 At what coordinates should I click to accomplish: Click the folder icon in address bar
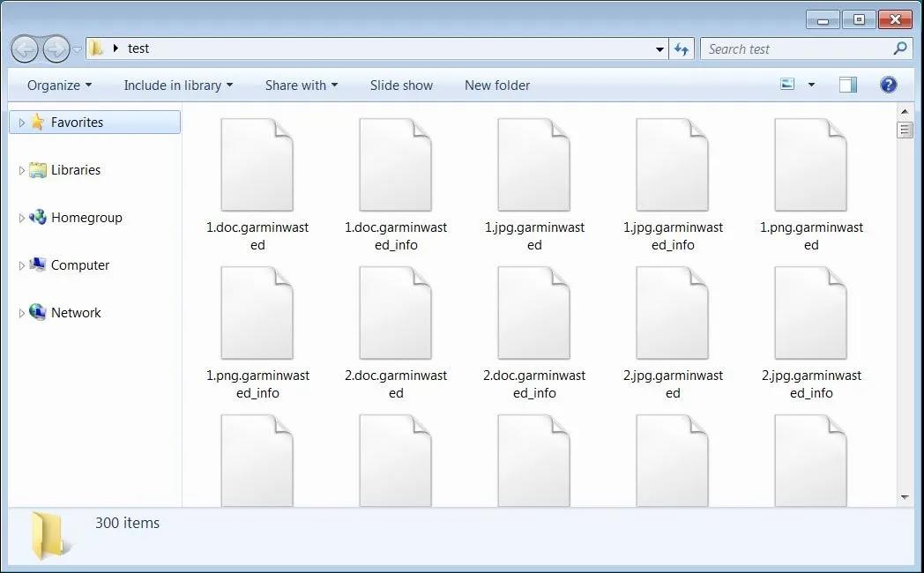96,48
